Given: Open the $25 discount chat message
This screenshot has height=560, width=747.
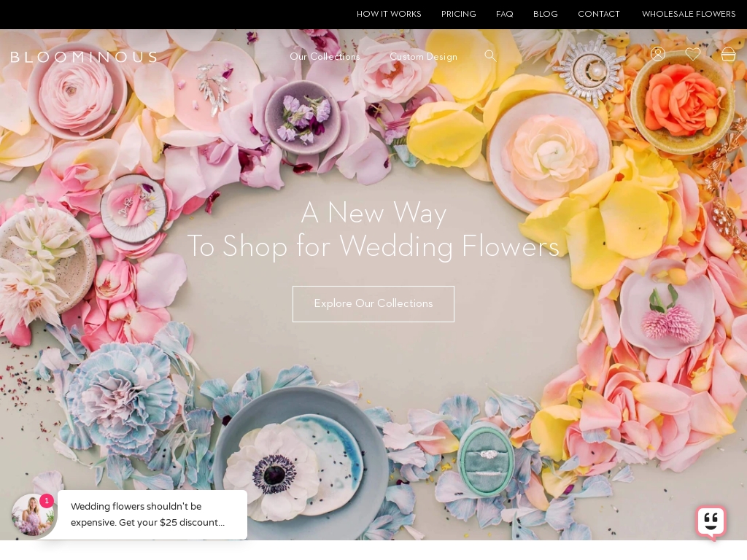Looking at the screenshot, I should pos(151,515).
